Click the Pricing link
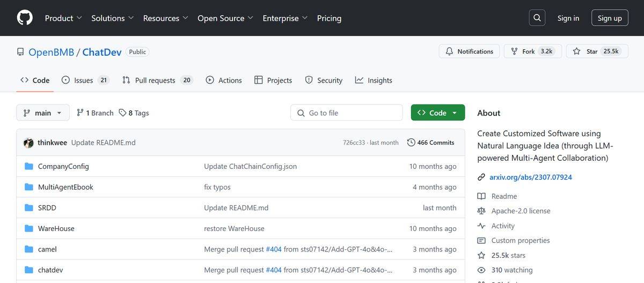 [329, 18]
